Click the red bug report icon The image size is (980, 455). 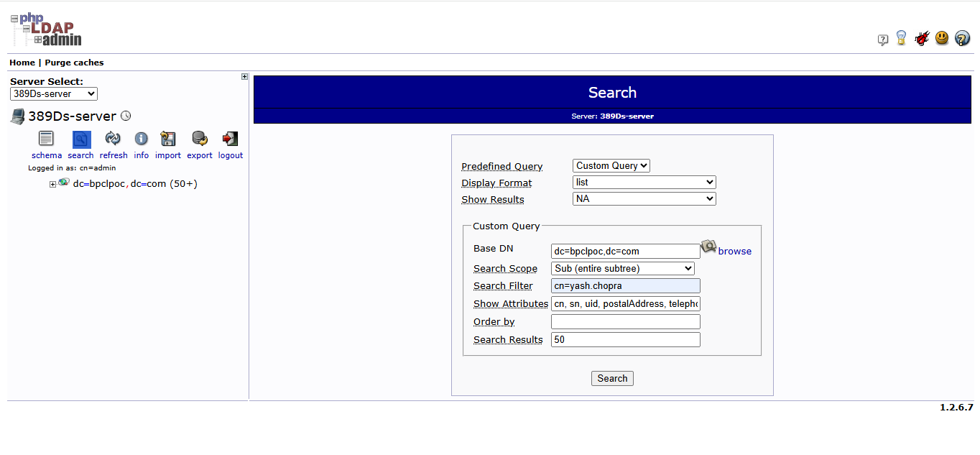point(922,38)
